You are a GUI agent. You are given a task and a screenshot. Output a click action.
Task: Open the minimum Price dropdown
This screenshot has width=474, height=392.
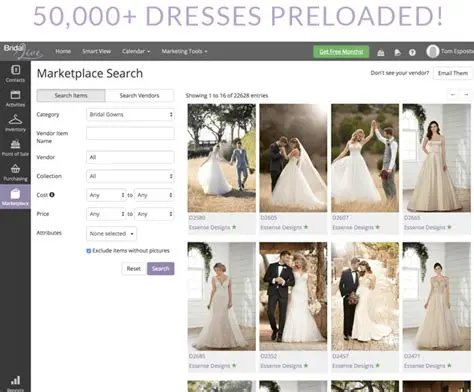coord(106,214)
